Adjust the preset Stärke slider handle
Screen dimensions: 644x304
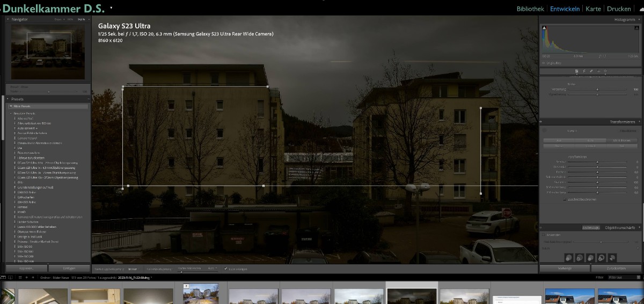(48, 92)
